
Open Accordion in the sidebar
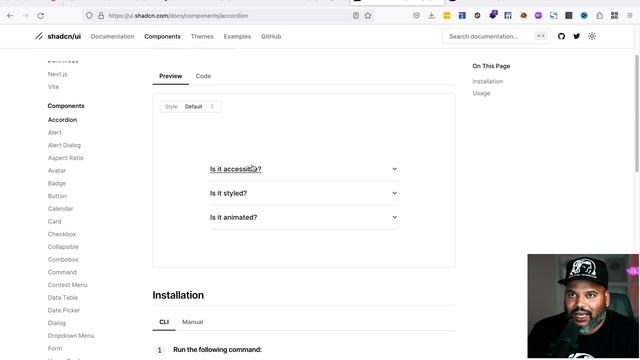coord(62,120)
